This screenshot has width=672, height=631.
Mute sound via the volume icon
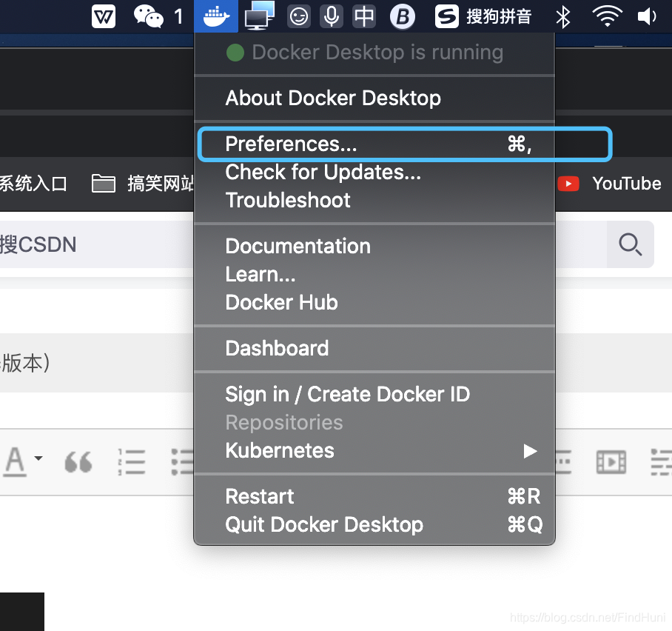pyautogui.click(x=647, y=16)
